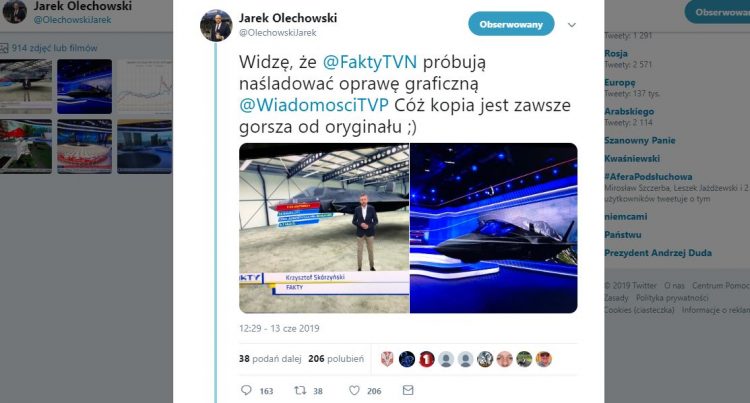
Task: Click the envelope direct message icon
Action: [x=408, y=390]
